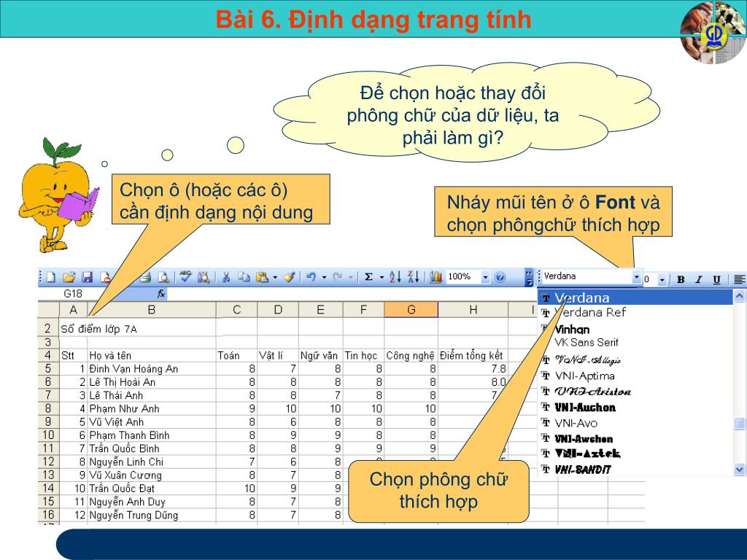The height and width of the screenshot is (560, 747).
Task: Click the cell 'Nguyễn Trung Dũng'
Action: [x=152, y=515]
